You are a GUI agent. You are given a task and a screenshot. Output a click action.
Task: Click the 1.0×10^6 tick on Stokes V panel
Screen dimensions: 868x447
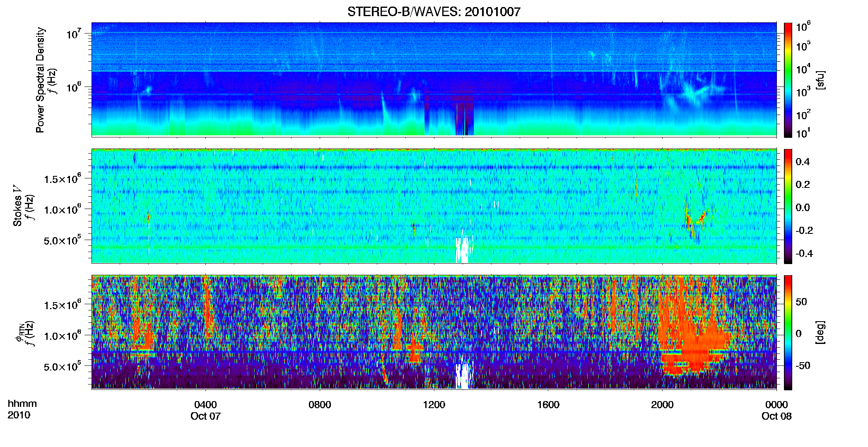tap(62, 209)
